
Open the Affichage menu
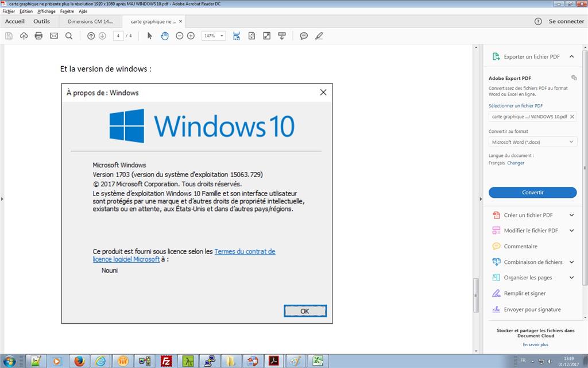pos(47,11)
